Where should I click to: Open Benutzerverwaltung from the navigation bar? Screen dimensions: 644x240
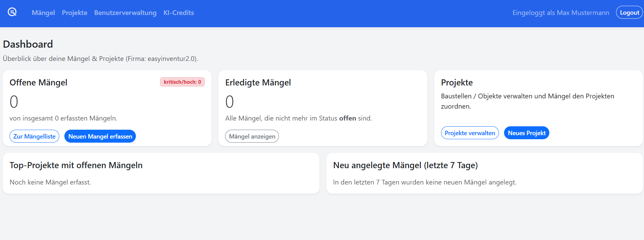click(125, 13)
